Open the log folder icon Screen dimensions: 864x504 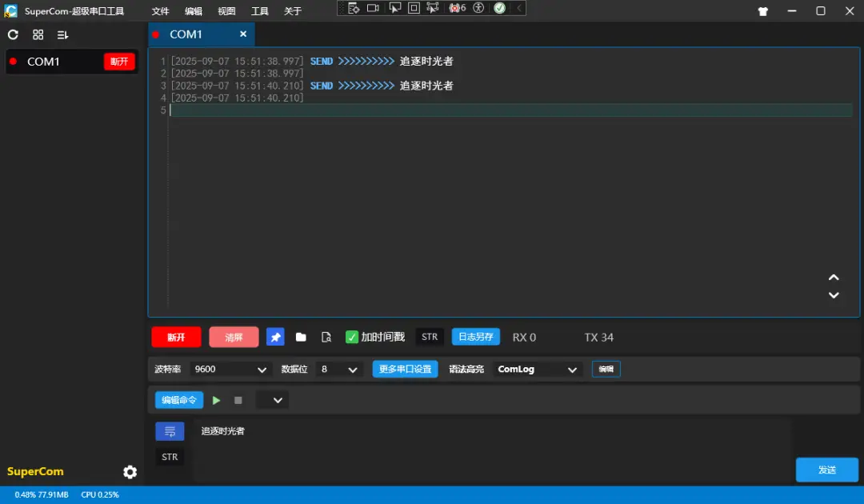(x=300, y=337)
